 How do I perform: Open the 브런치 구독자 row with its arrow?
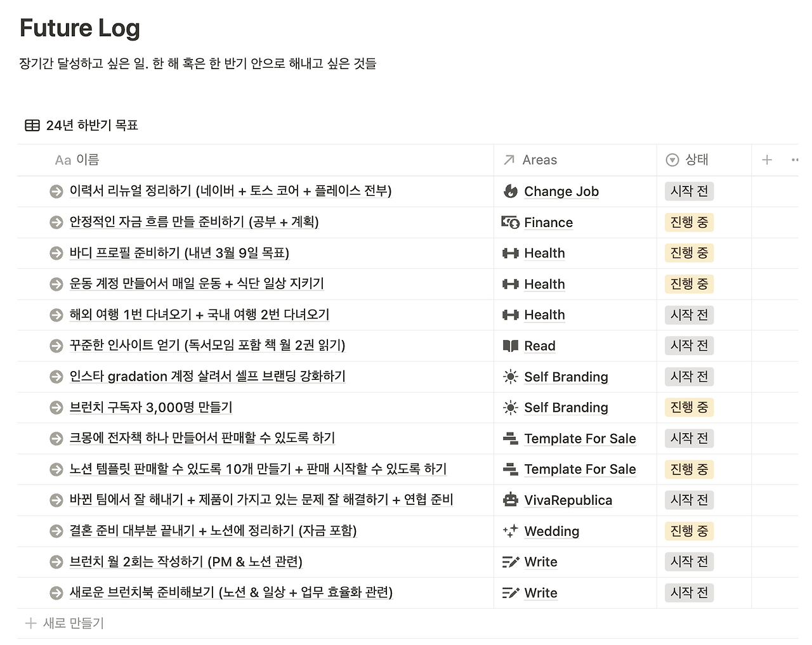click(x=55, y=407)
